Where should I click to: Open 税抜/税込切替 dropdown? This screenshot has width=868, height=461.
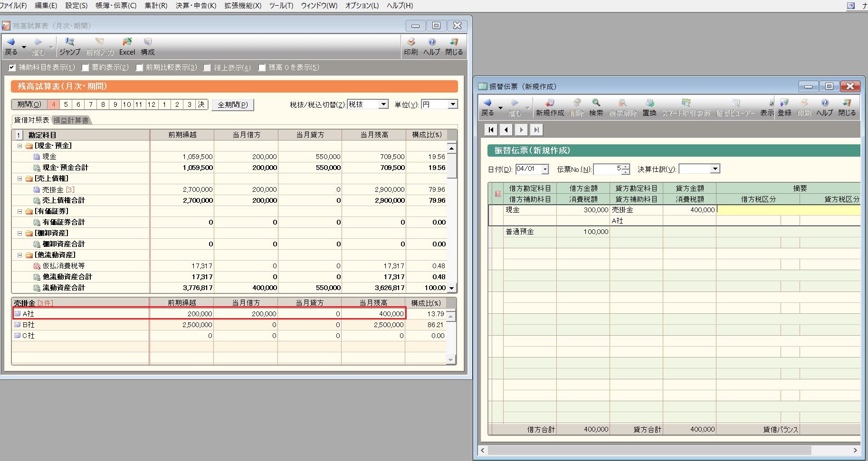pos(384,104)
